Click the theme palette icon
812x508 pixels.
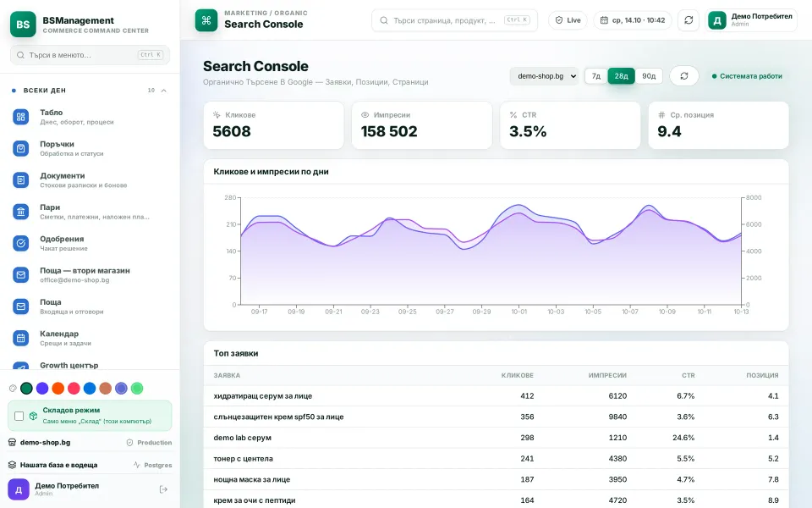click(x=13, y=389)
